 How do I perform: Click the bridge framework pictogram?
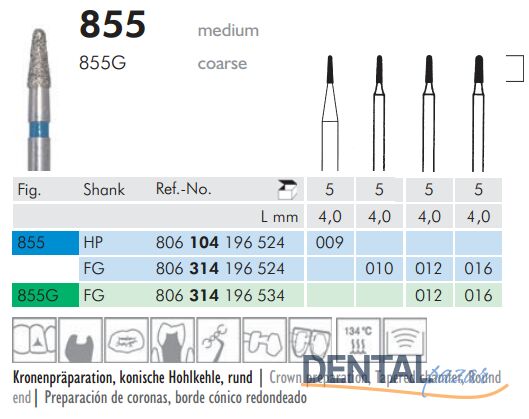pyautogui.click(x=264, y=340)
